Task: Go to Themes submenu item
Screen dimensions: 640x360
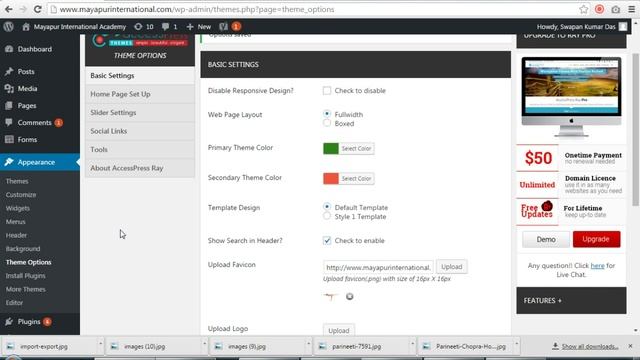Action: point(17,181)
